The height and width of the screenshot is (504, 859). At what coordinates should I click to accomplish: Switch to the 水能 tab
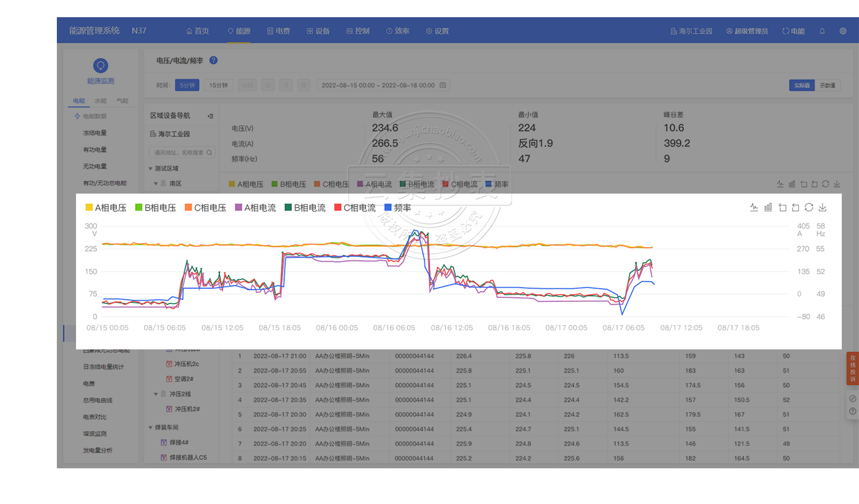pos(100,101)
